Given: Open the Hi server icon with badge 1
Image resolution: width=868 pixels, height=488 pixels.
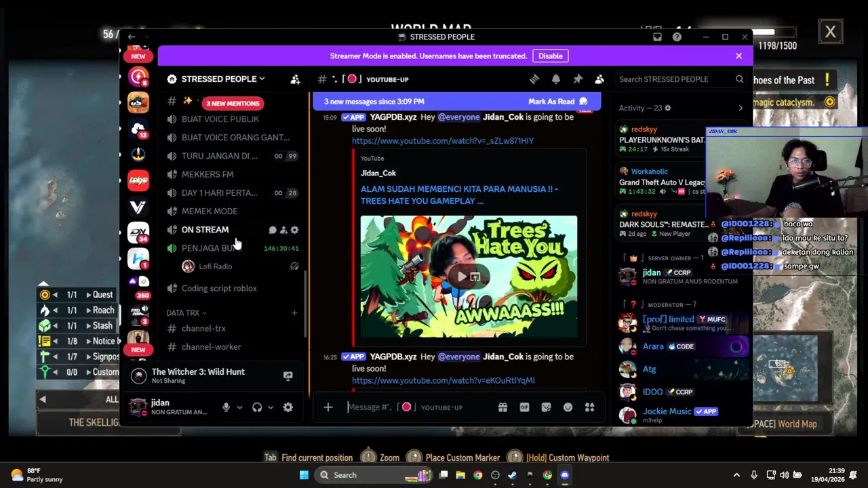Looking at the screenshot, I should pyautogui.click(x=138, y=258).
